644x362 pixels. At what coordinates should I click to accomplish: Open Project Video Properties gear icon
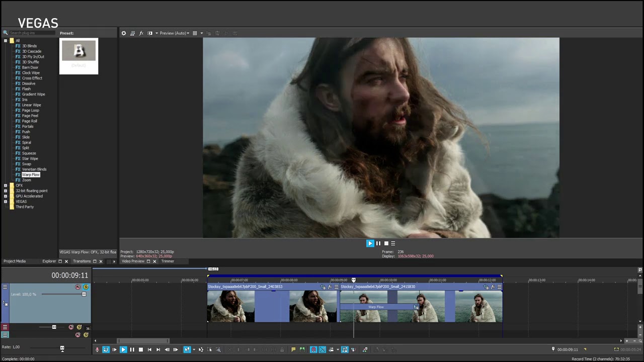(124, 33)
